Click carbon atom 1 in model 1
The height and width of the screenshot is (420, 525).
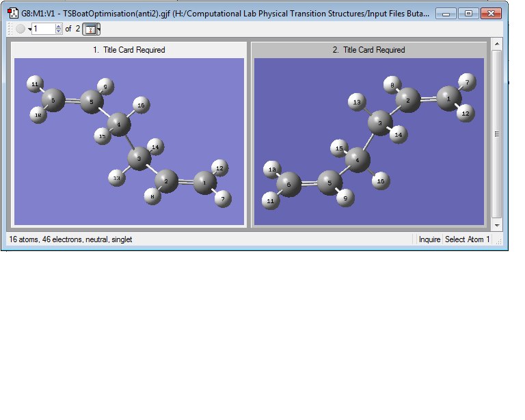point(205,183)
